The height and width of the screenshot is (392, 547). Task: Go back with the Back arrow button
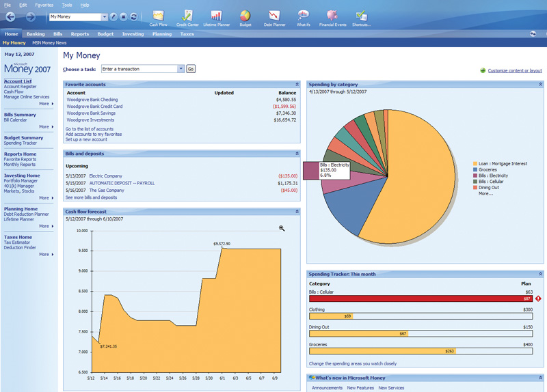[10, 16]
